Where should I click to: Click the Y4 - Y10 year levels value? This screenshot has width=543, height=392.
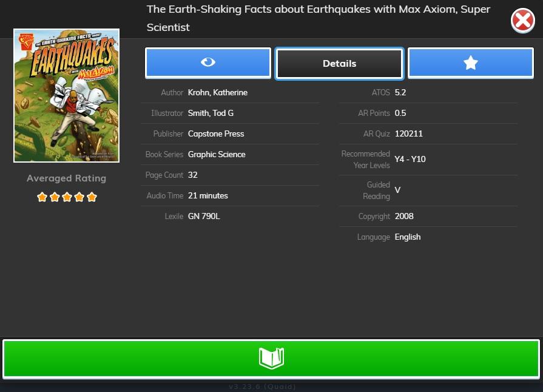pyautogui.click(x=410, y=160)
